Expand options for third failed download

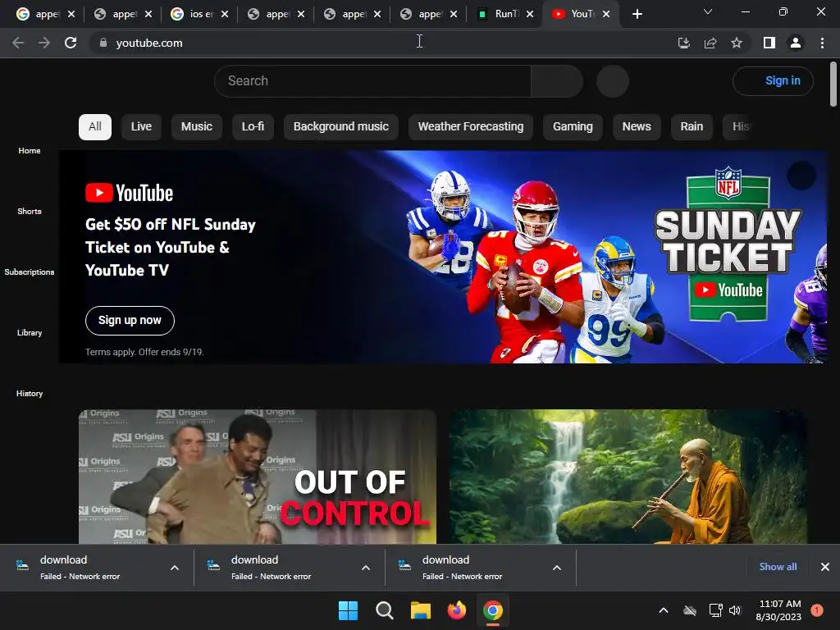(557, 568)
